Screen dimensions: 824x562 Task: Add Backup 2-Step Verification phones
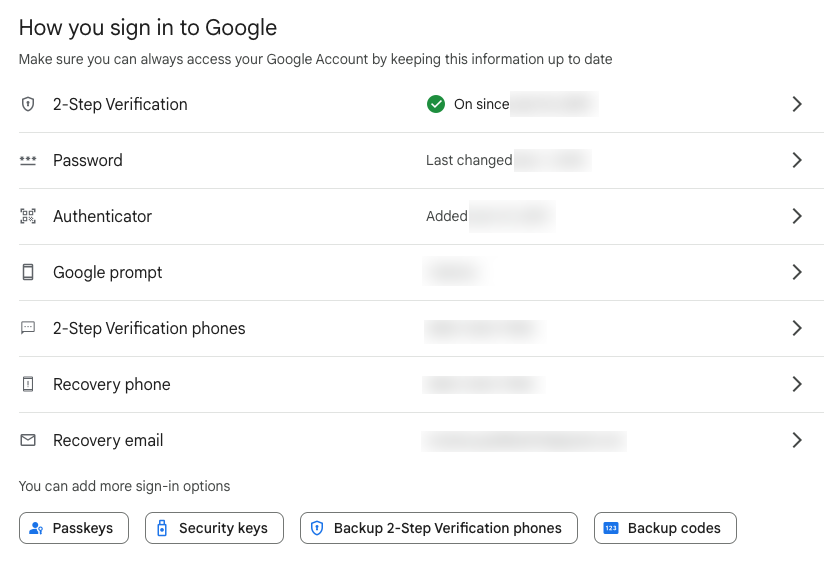pos(439,528)
